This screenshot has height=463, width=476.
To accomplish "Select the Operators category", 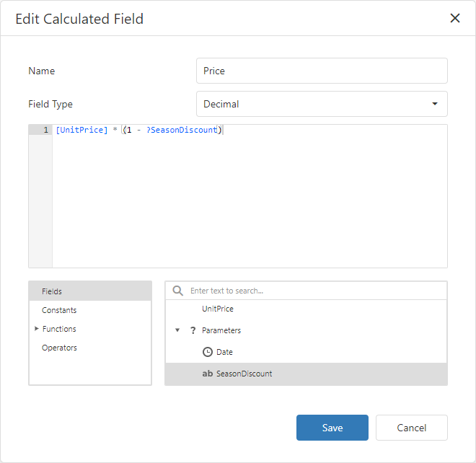I will click(90, 348).
